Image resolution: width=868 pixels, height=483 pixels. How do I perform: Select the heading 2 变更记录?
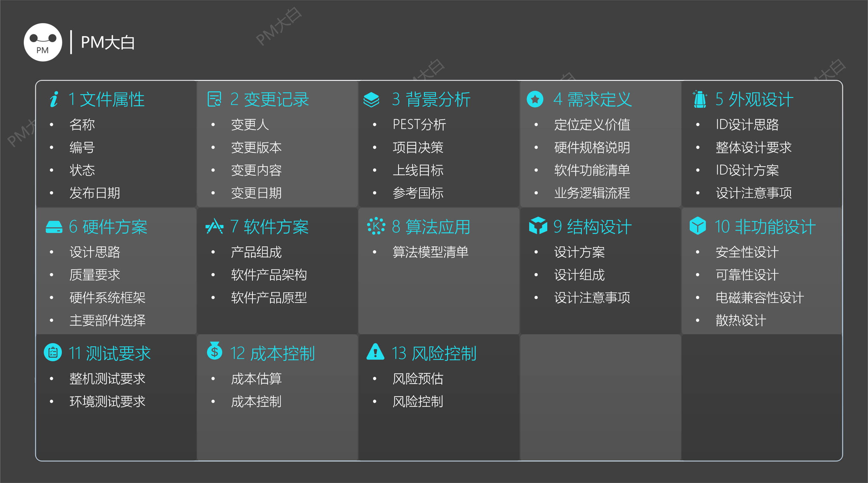click(269, 99)
